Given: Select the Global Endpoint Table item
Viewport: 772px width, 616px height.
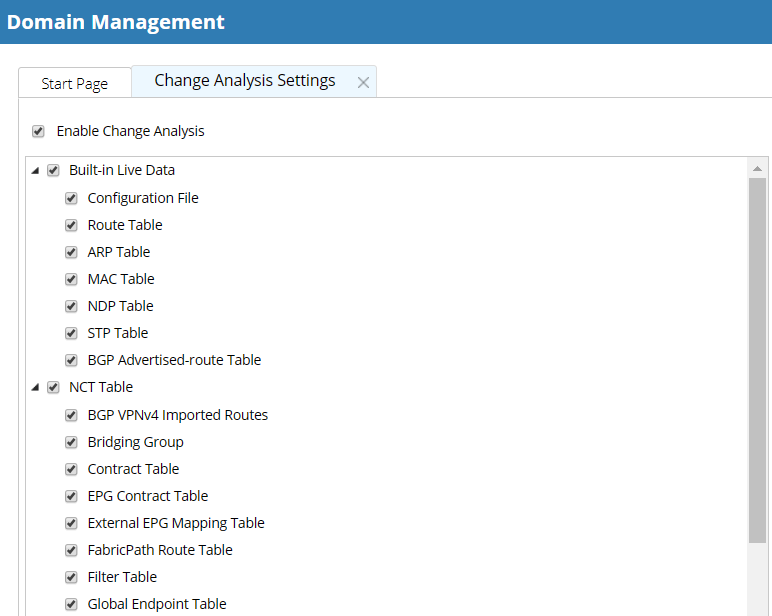Looking at the screenshot, I should pos(157,604).
